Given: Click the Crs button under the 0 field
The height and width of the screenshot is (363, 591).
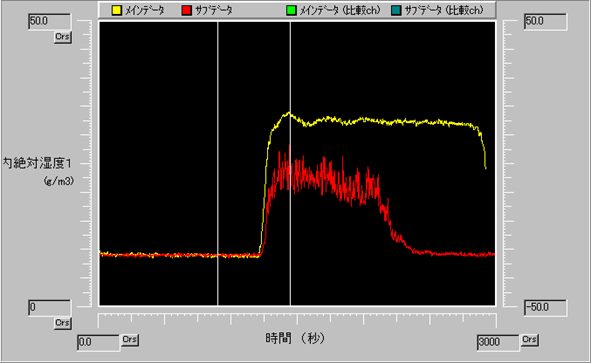Looking at the screenshot, I should point(63,323).
